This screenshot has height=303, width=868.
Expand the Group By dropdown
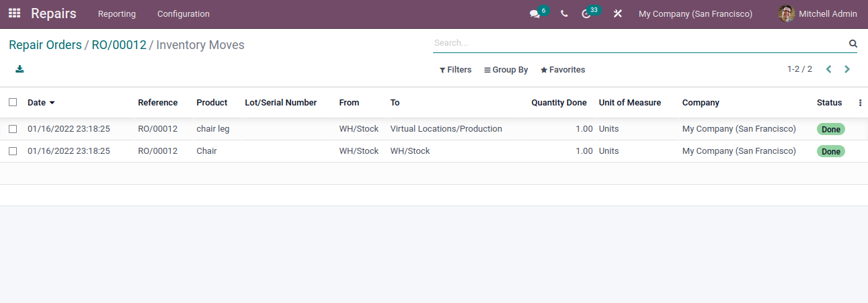click(x=506, y=70)
